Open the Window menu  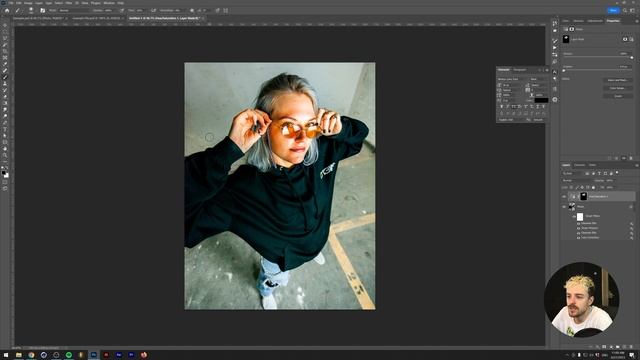109,3
